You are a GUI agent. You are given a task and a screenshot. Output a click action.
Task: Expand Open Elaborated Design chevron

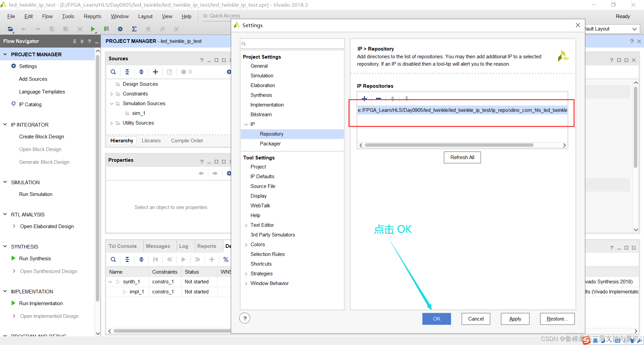[x=14, y=226]
